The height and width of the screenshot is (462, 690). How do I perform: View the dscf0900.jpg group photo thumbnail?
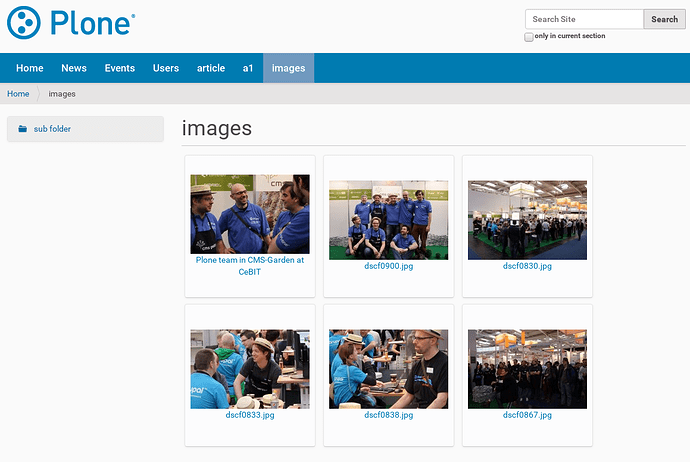pos(389,220)
